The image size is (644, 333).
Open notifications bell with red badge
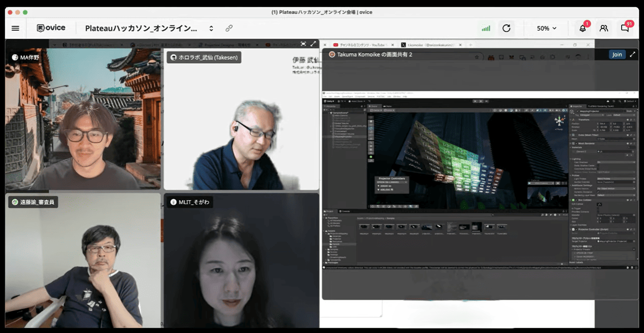(582, 28)
